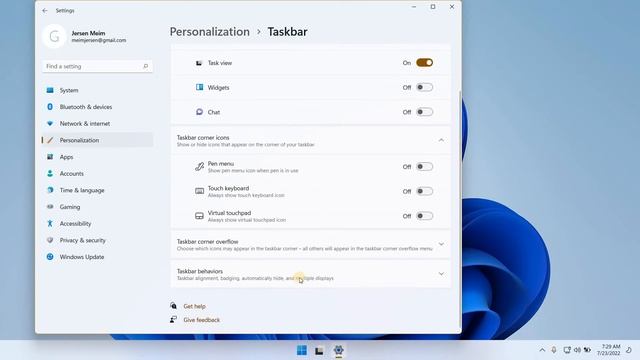This screenshot has height=360, width=640.
Task: Open Task view from the taskbar
Action: [x=319, y=351]
